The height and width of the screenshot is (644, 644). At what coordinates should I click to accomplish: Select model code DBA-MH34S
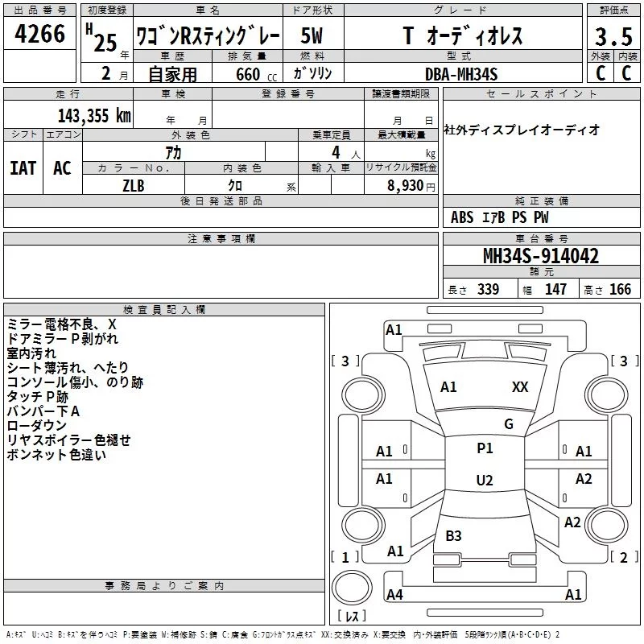461,74
